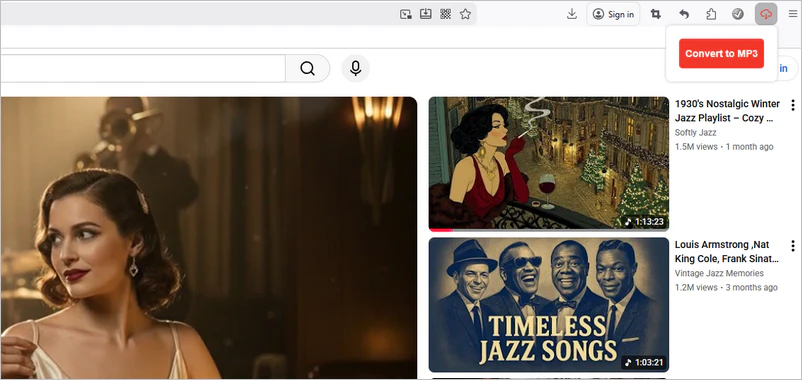Open the Timeless Jazz Songs video thumbnail
Image resolution: width=802 pixels, height=380 pixels.
click(x=548, y=305)
